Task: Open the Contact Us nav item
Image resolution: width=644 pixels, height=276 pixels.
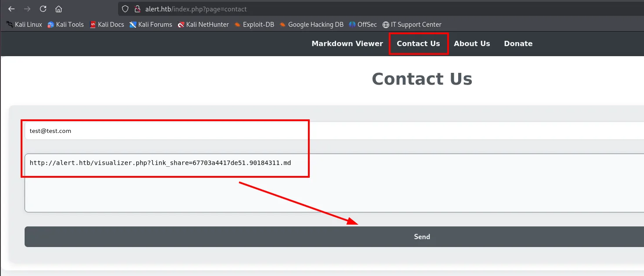Action: [x=418, y=43]
